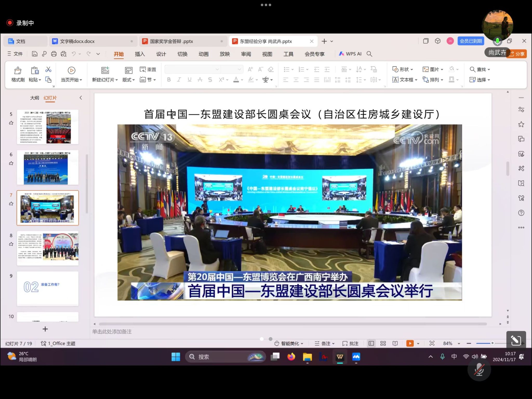
Task: Toggle the notes (备注) pane button
Action: pyautogui.click(x=324, y=343)
